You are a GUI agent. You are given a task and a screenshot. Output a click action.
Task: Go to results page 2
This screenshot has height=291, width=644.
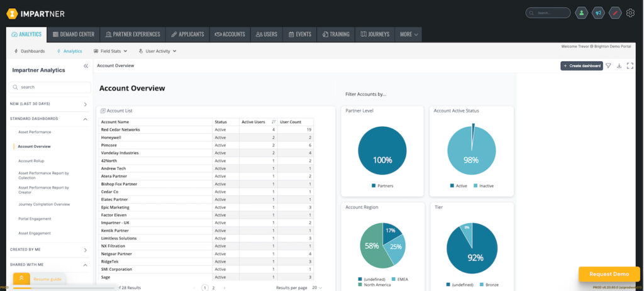coord(213,288)
